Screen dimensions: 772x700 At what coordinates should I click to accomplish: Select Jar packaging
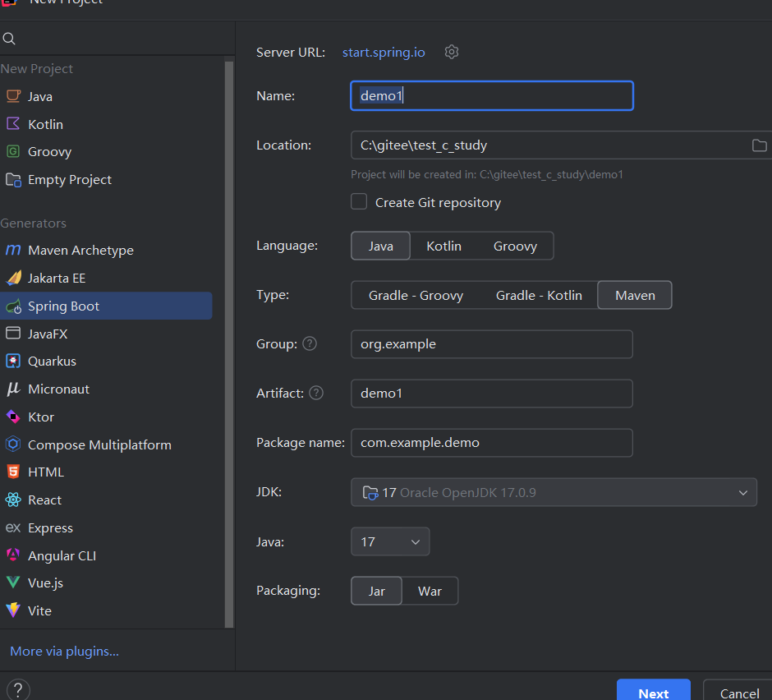pos(377,591)
